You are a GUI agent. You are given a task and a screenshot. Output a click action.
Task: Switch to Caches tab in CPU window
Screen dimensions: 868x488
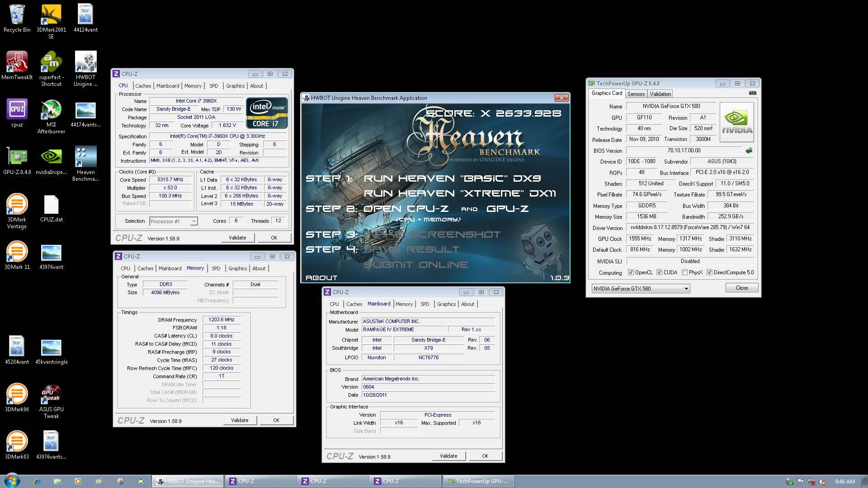143,86
